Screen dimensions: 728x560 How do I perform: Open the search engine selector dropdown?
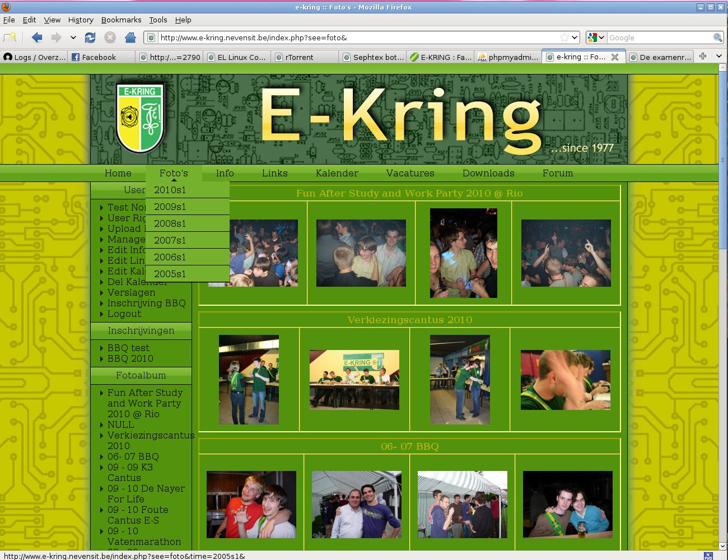[596, 38]
